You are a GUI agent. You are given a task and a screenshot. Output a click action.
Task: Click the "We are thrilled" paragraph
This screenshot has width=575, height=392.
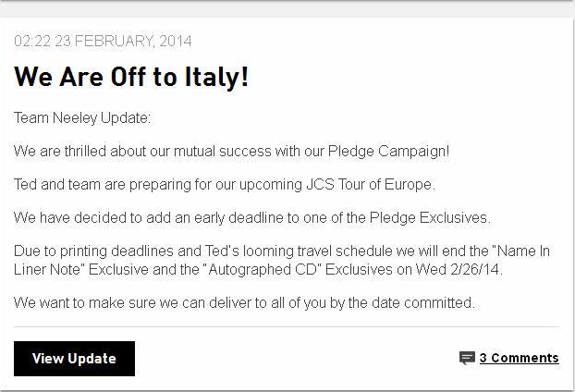pyautogui.click(x=231, y=151)
